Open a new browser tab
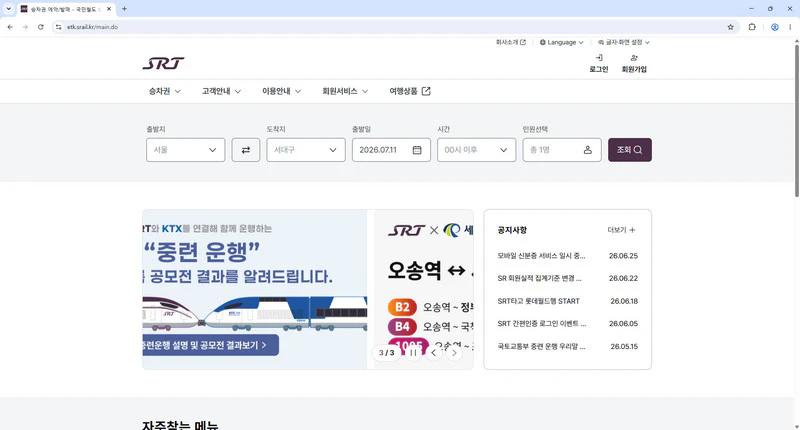Screen dimensions: 800x430 (x=124, y=9)
